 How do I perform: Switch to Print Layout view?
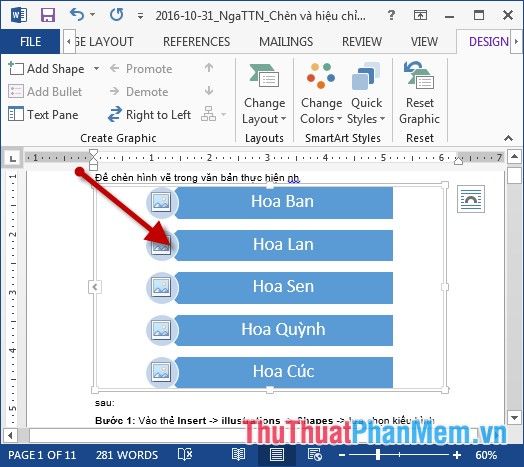(277, 455)
